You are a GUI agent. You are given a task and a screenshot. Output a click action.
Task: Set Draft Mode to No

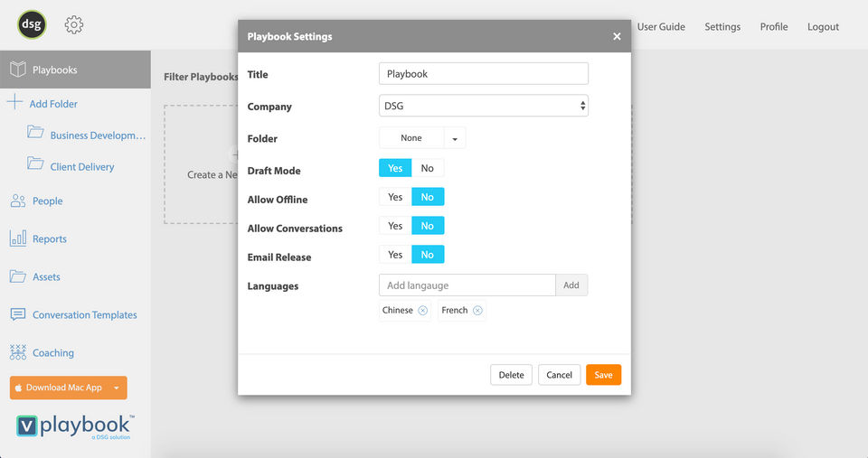pos(427,168)
